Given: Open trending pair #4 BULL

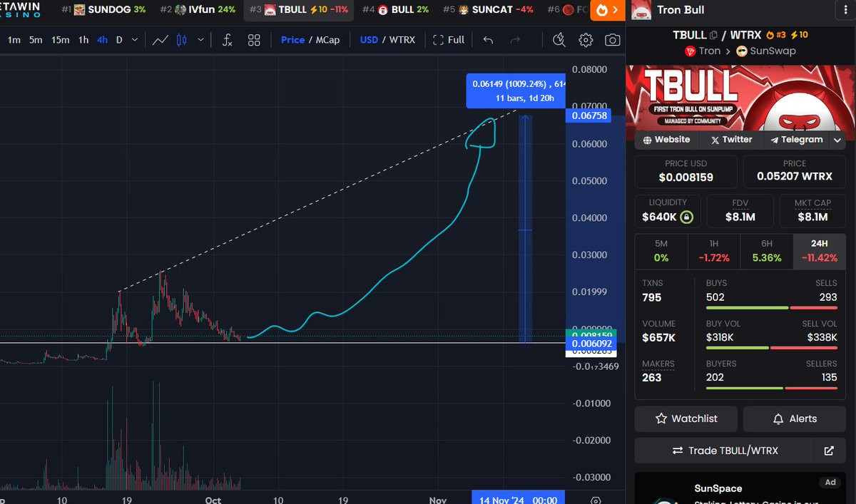Looking at the screenshot, I should coord(395,10).
